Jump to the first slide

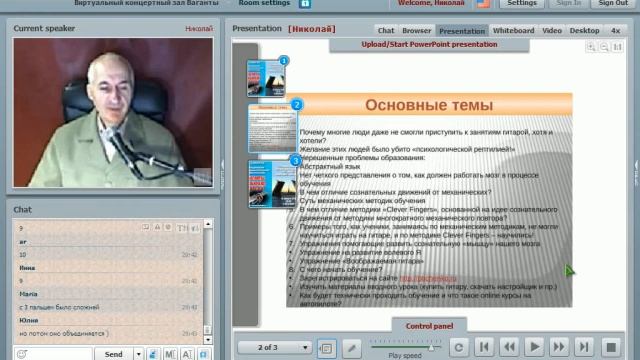pyautogui.click(x=484, y=347)
